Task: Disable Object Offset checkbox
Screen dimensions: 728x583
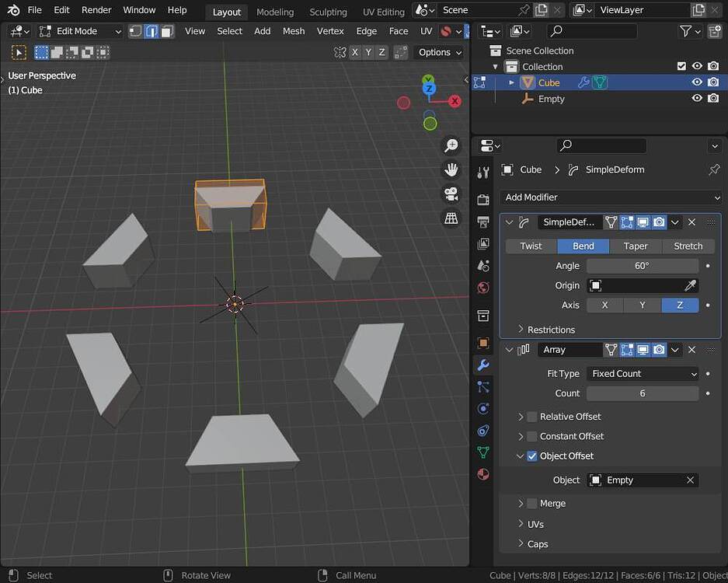Action: pos(532,456)
